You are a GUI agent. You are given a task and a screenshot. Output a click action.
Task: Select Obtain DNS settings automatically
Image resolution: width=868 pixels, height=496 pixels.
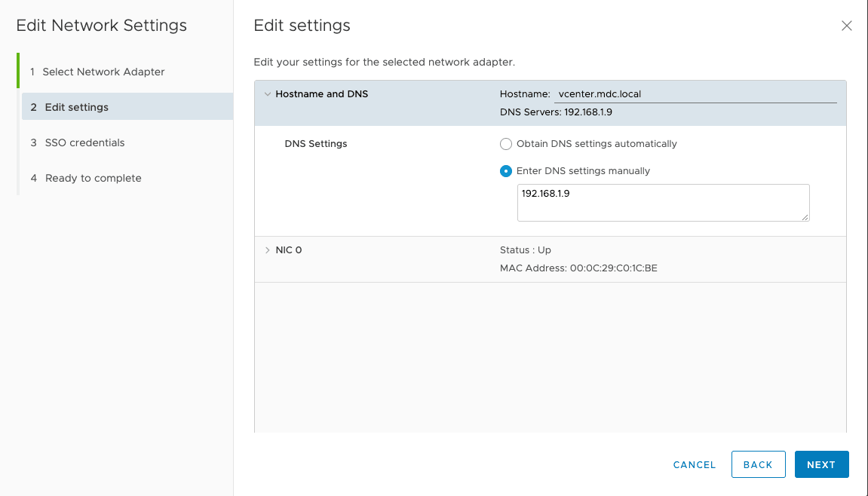(506, 144)
